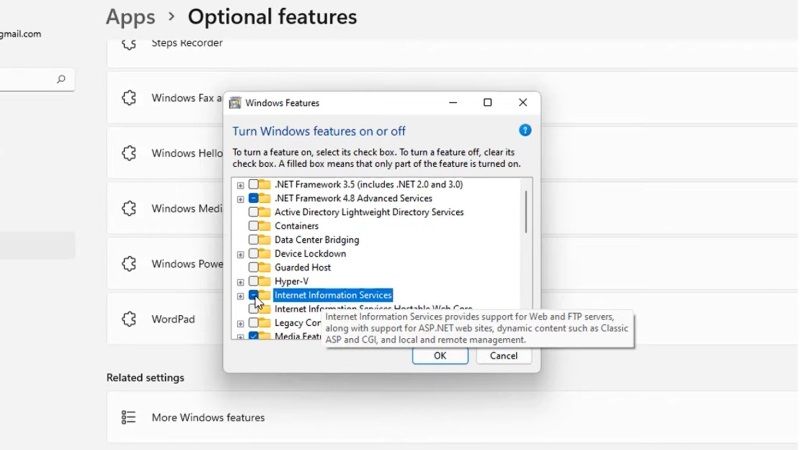
Task: Click the Windows Features title bar icon
Action: pos(235,103)
